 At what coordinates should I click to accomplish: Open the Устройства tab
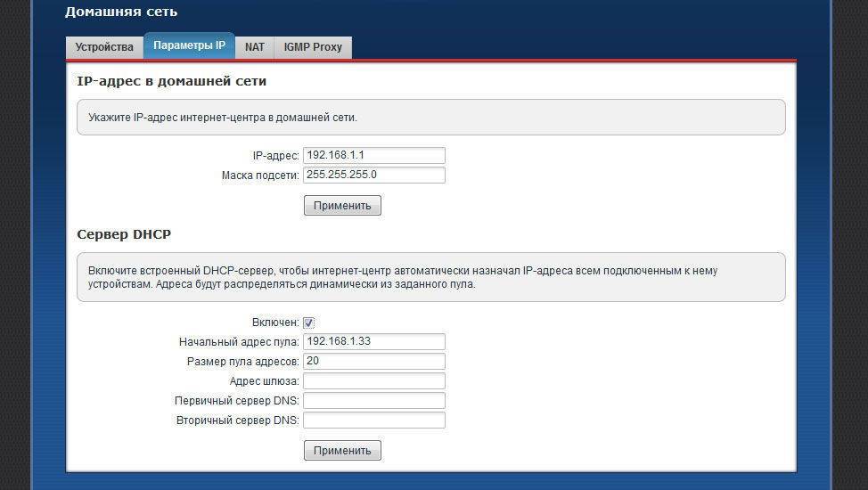pos(104,47)
